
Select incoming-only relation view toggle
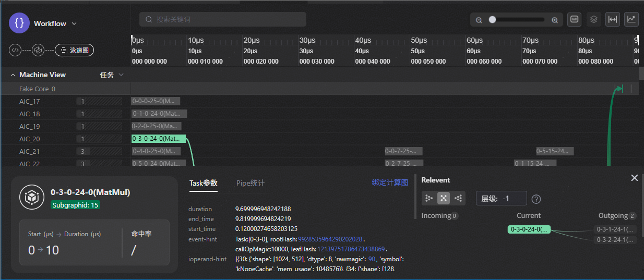429,198
